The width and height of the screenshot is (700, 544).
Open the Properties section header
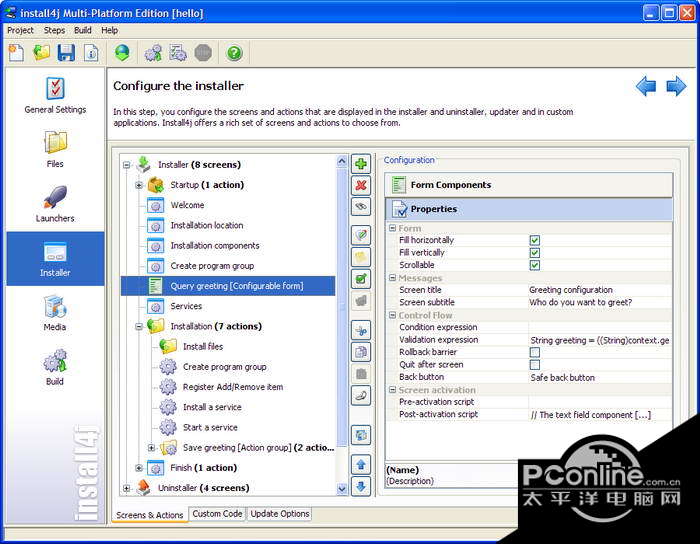529,209
